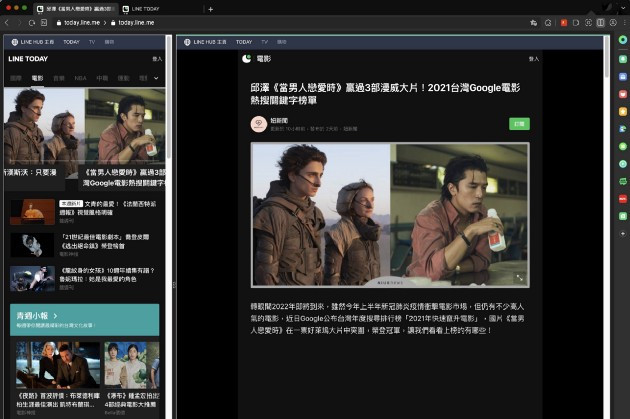Screen dimensions: 630x419
Task: Open the red rectangular sidebar icon near bottom
Action: 623,198
